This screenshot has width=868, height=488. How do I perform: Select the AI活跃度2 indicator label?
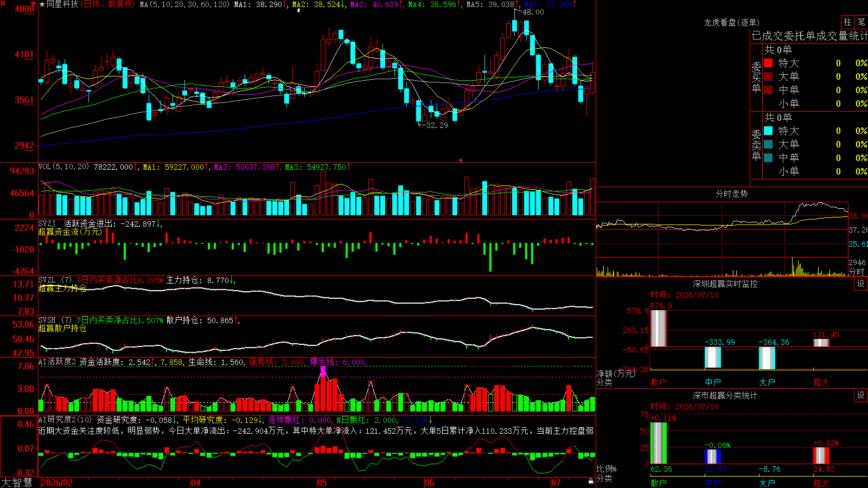click(58, 362)
